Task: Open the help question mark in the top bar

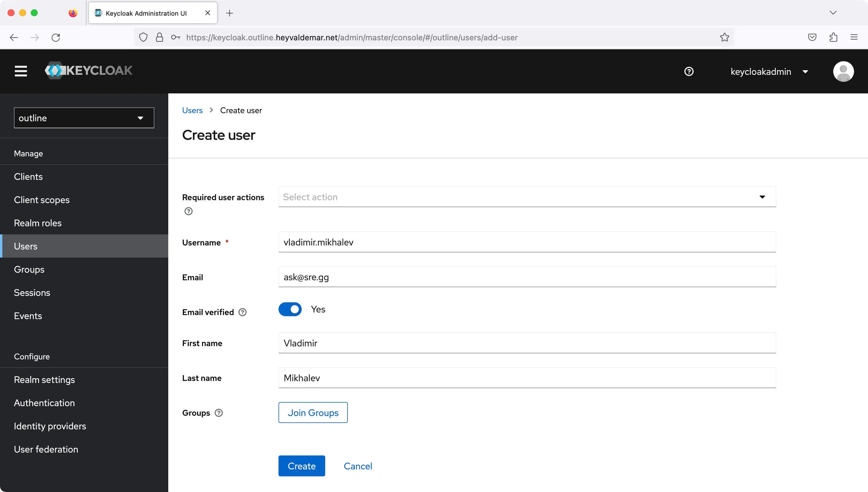Action: pos(689,71)
